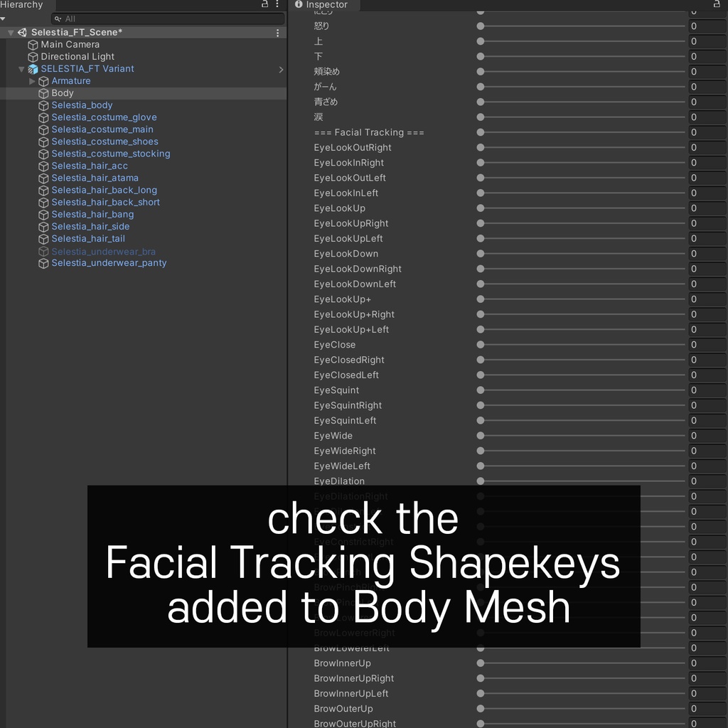Open the Selestia_FT_Scene options menu

277,32
